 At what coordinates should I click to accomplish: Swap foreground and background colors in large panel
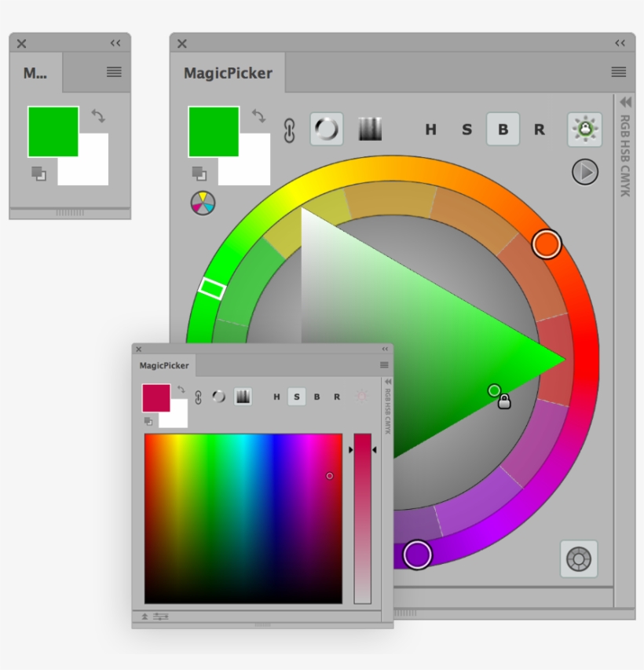point(258,116)
